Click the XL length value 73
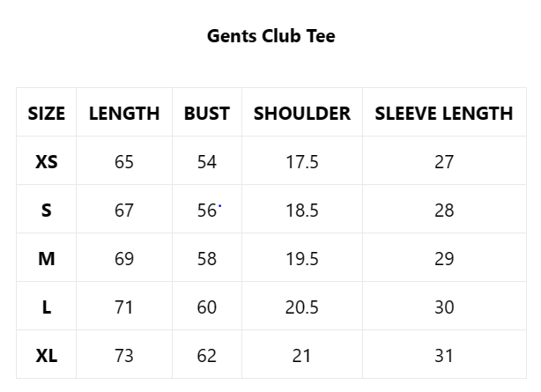Image resolution: width=541 pixels, height=392 pixels. coord(124,356)
